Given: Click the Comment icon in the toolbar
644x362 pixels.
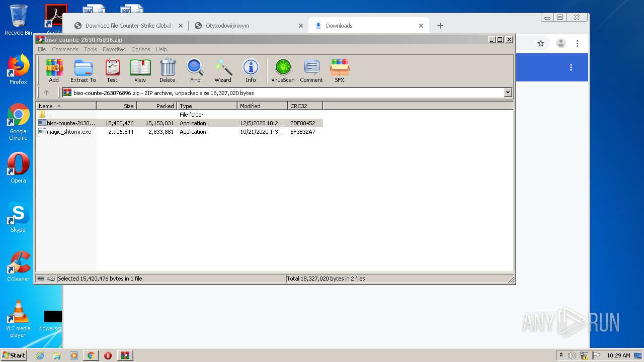Looking at the screenshot, I should point(311,70).
